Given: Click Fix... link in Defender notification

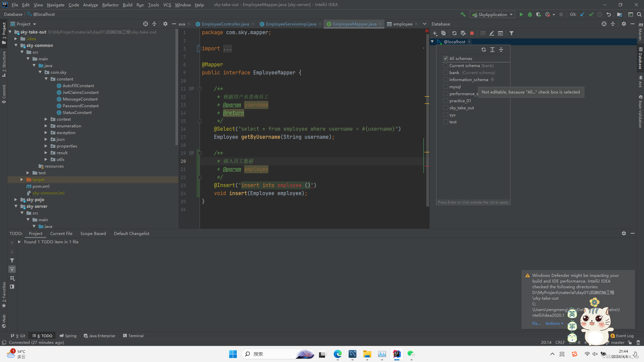Looking at the screenshot, I should [536, 323].
